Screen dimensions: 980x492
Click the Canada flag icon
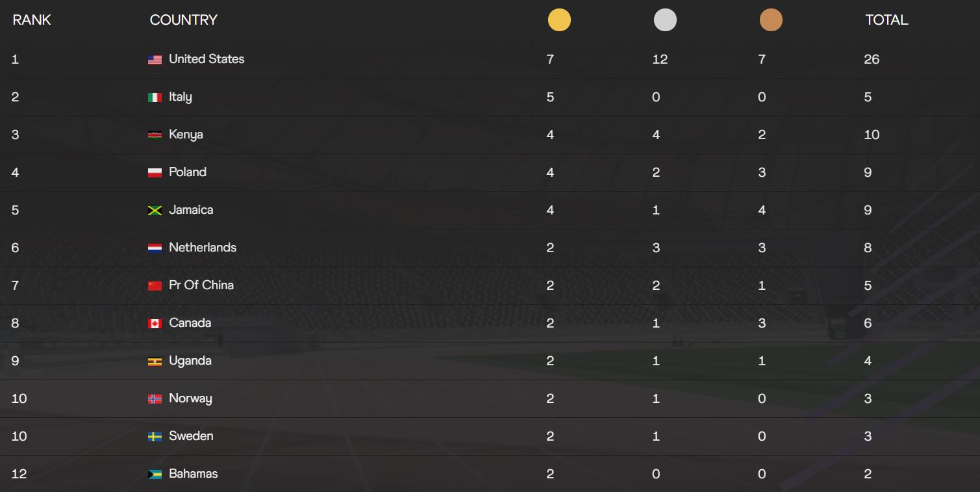tap(155, 324)
